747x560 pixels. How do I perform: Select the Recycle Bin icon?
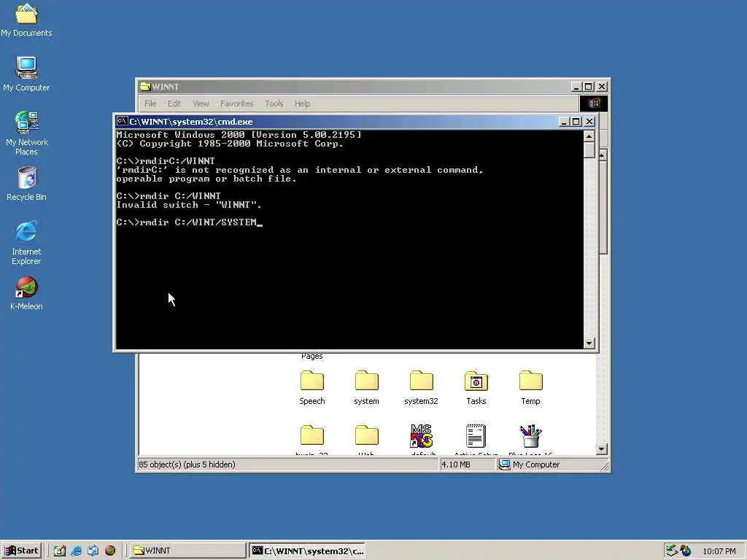pyautogui.click(x=26, y=184)
